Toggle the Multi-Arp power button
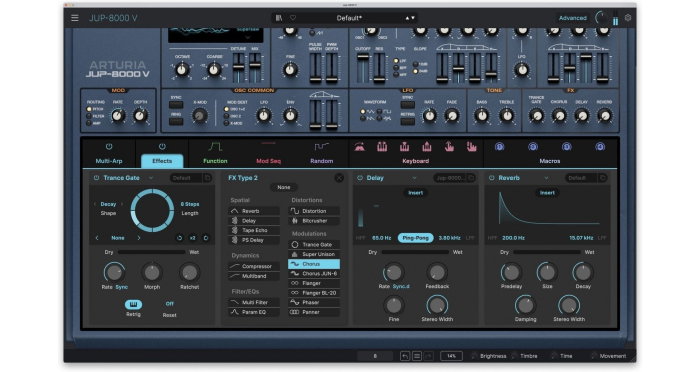700x372 pixels. click(x=109, y=146)
